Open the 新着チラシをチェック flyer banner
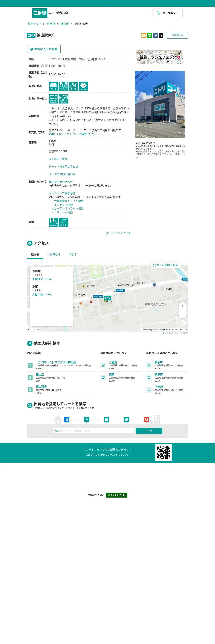This screenshot has width=215, height=644. pos(159,57)
